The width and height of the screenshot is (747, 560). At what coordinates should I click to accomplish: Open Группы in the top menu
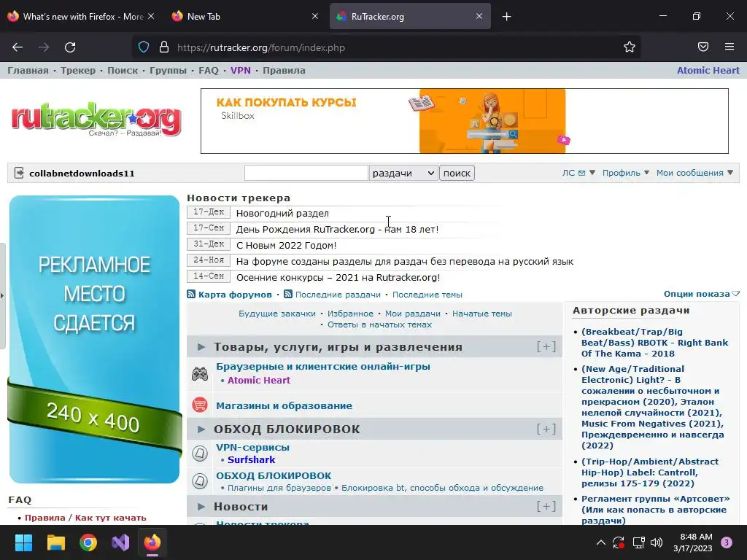point(169,71)
